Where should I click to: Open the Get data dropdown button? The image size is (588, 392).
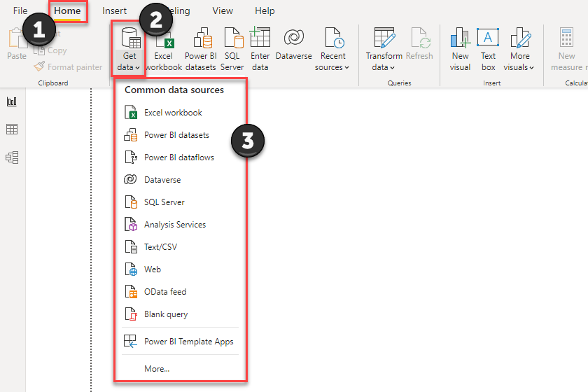(129, 49)
